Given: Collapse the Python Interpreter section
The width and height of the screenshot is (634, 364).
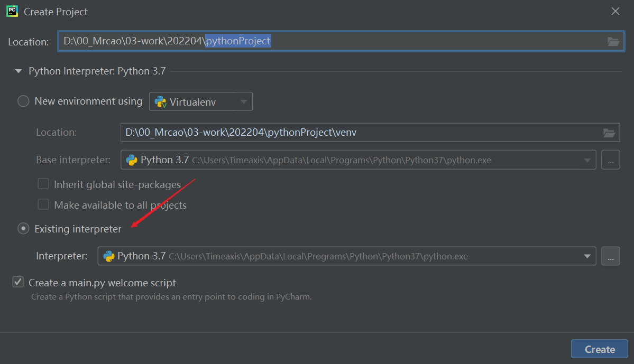Looking at the screenshot, I should pos(18,71).
